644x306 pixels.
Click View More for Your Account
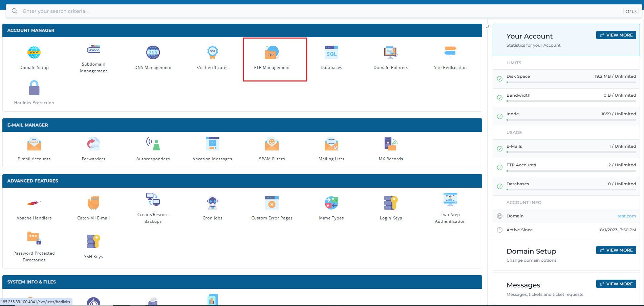[616, 35]
